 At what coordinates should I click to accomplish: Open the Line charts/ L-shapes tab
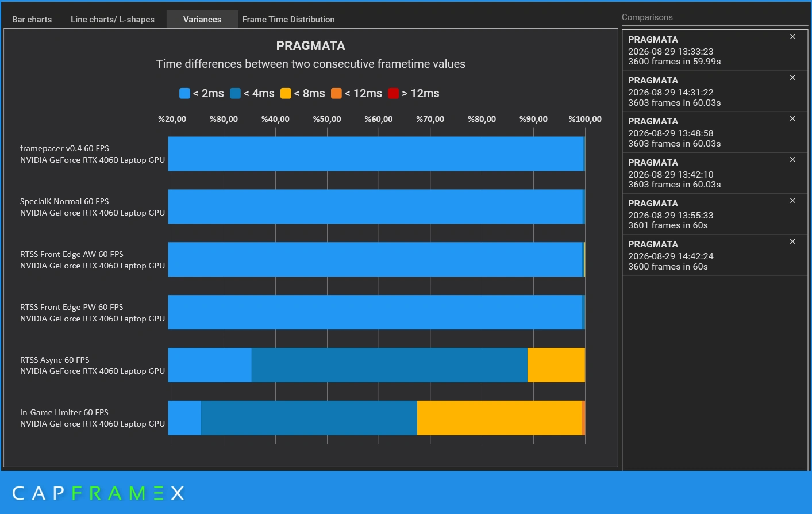[x=113, y=20]
